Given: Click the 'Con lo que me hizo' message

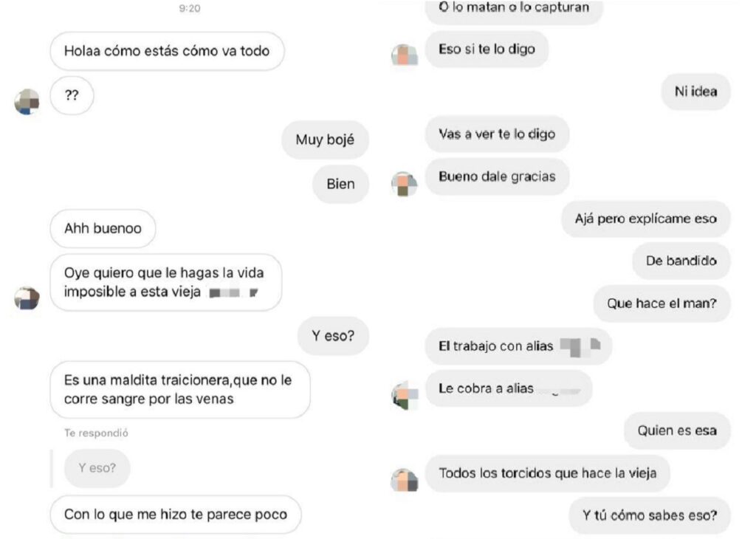Looking at the screenshot, I should pos(176,515).
